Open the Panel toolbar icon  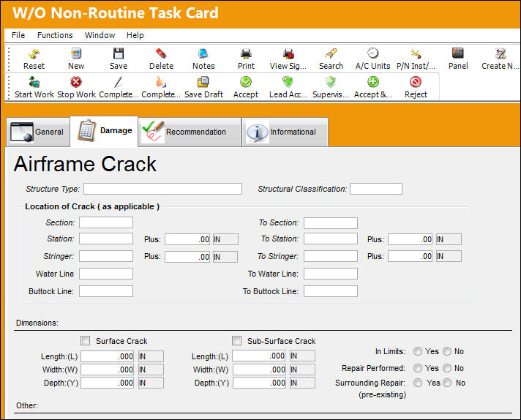coord(458,53)
